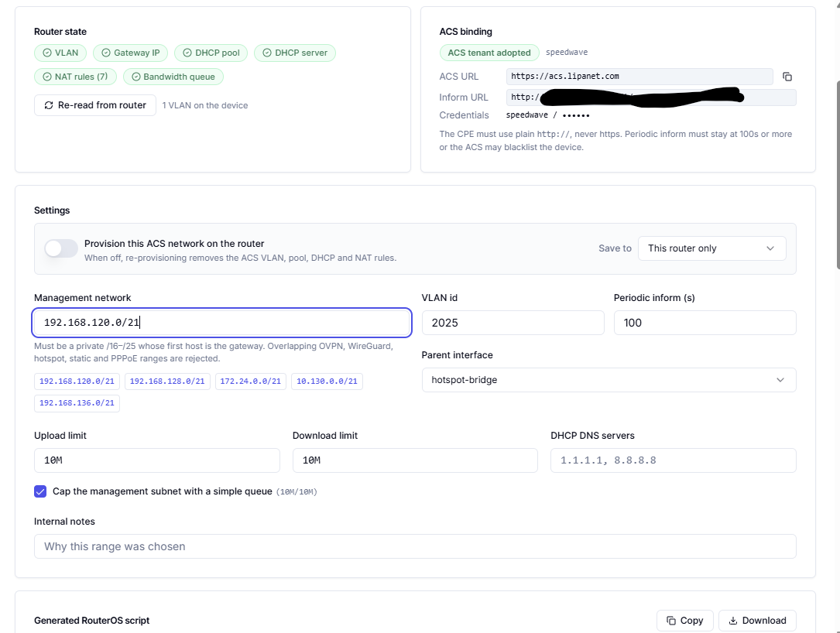Pick the 172.24.0.0/21 suggested range
840x633 pixels.
pyautogui.click(x=251, y=382)
